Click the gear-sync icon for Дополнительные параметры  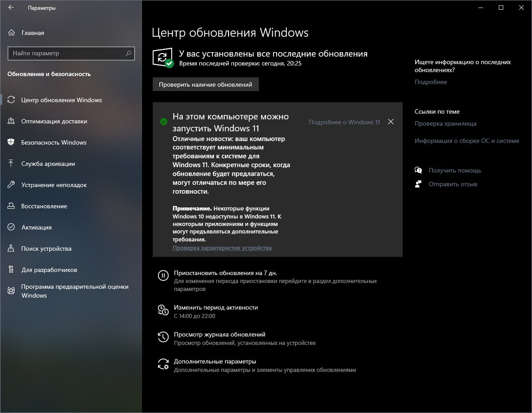[x=163, y=364]
